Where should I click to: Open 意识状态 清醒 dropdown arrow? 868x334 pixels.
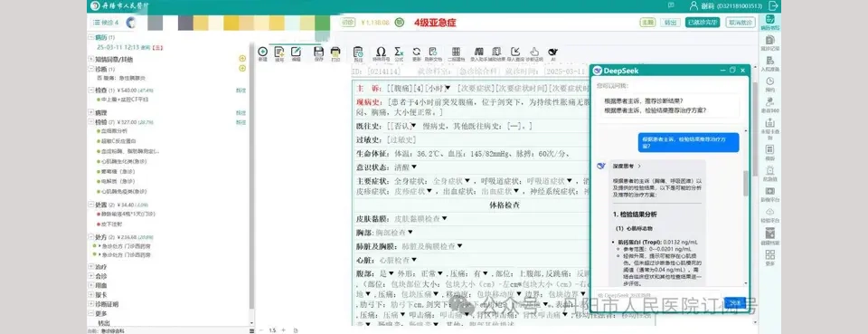pyautogui.click(x=414, y=167)
